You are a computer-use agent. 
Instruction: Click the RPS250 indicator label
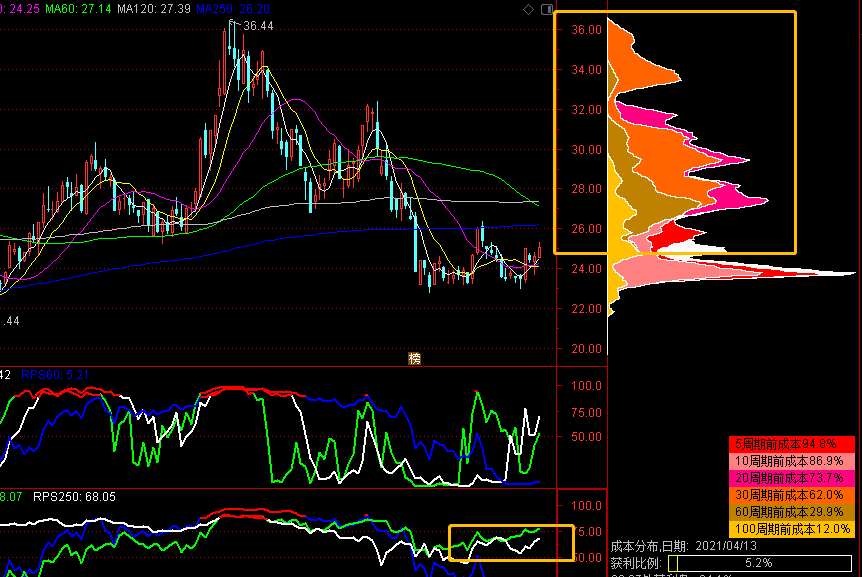coord(74,497)
